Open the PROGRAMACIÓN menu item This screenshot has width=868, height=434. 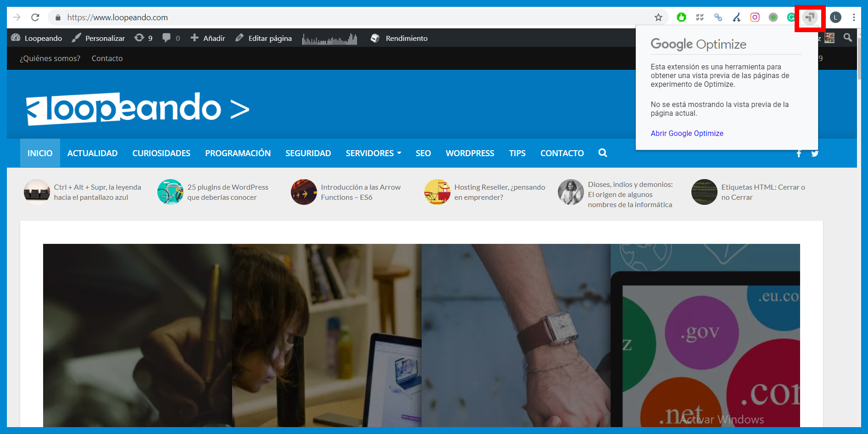[x=238, y=153]
